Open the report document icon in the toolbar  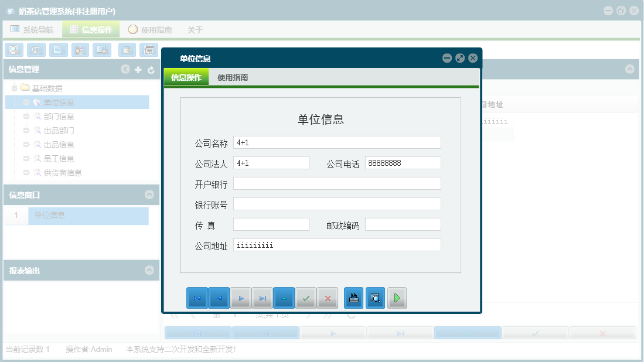coord(36,50)
